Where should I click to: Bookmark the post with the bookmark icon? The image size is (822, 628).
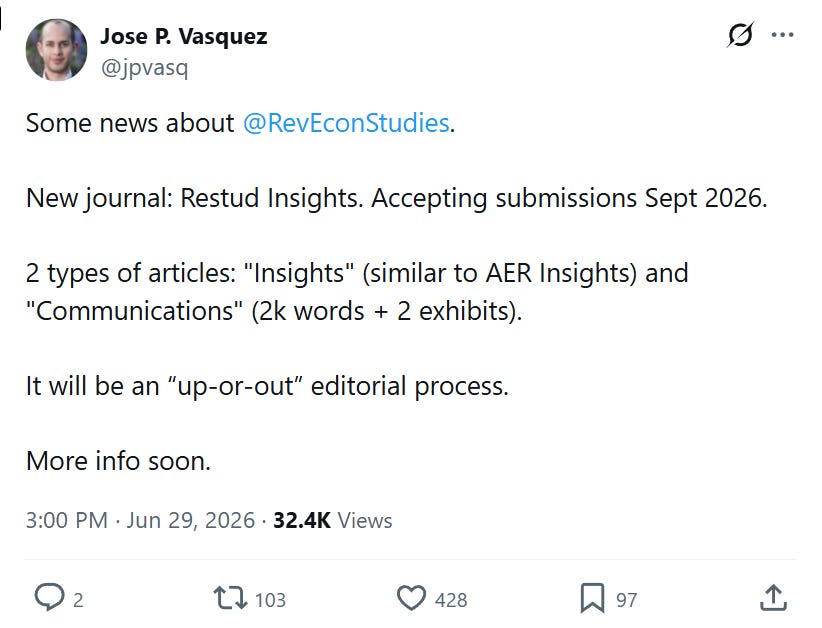pos(592,598)
